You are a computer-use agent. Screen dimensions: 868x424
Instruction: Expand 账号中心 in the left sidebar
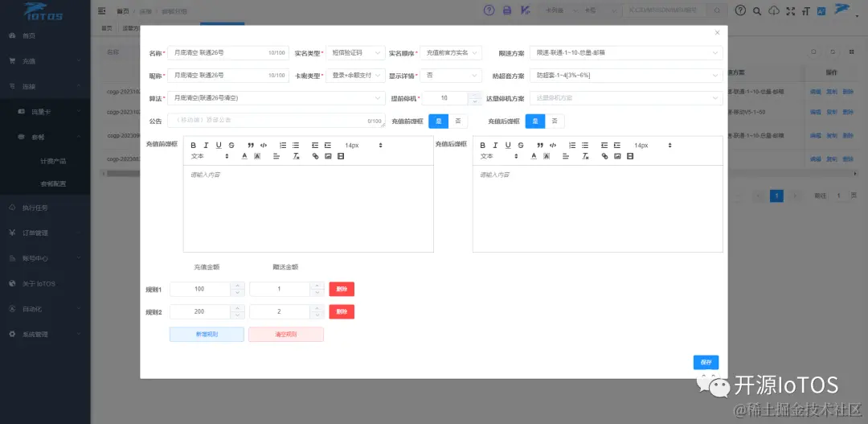[45, 258]
